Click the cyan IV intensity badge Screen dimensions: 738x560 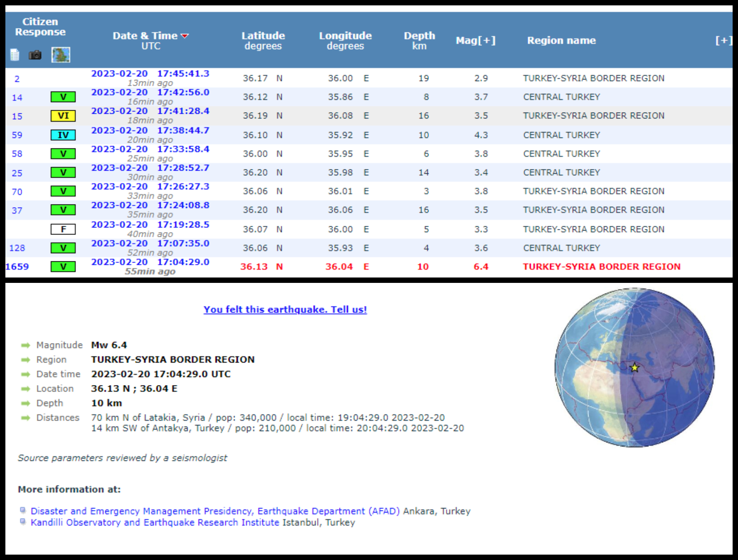63,135
